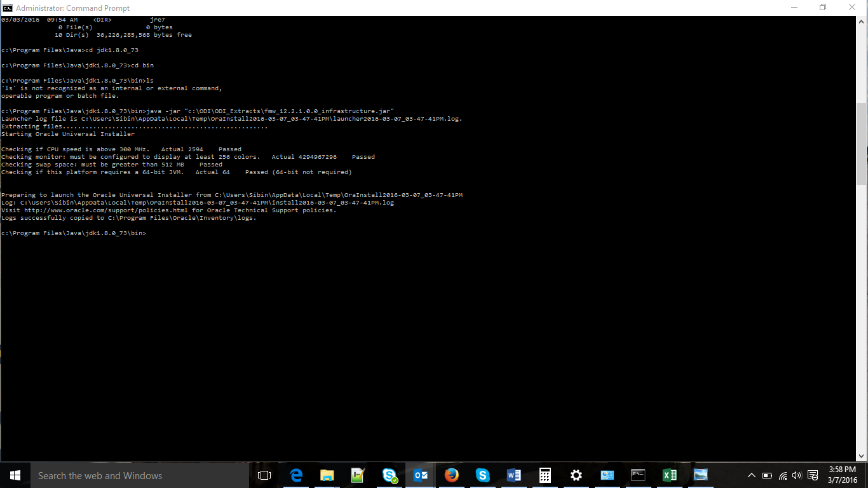This screenshot has width=868, height=488.
Task: Click the Start button
Action: 15,475
